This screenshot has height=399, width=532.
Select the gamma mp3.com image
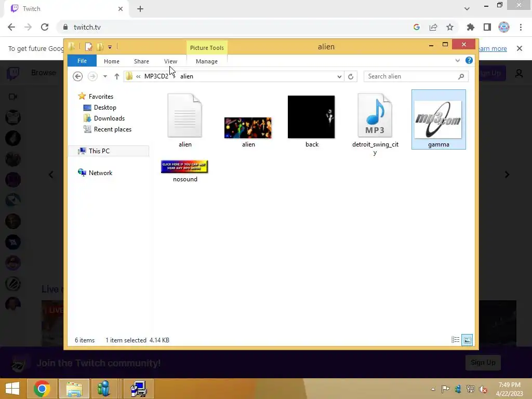tap(438, 119)
